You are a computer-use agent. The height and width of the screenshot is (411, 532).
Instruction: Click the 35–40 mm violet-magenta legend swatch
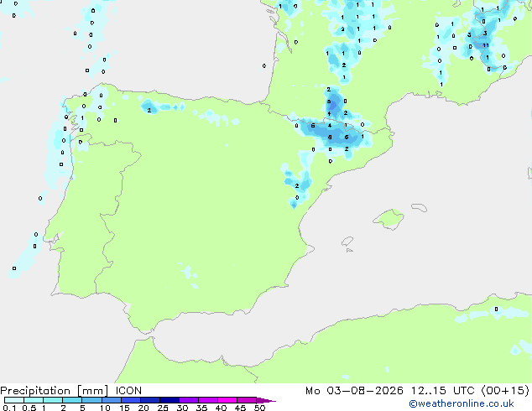[208, 400]
